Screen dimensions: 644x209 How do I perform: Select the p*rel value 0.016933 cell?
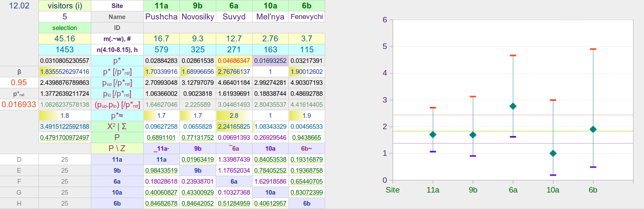19,104
